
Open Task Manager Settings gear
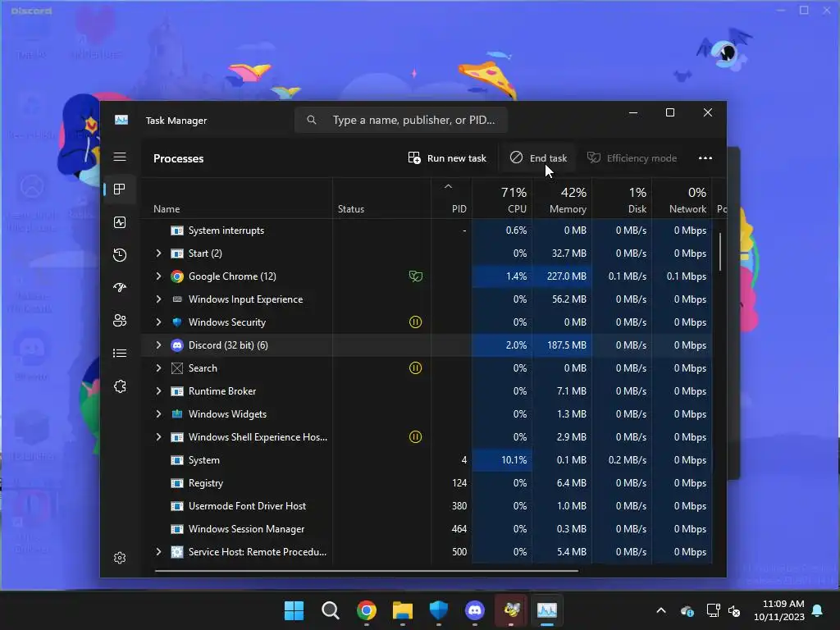click(120, 558)
